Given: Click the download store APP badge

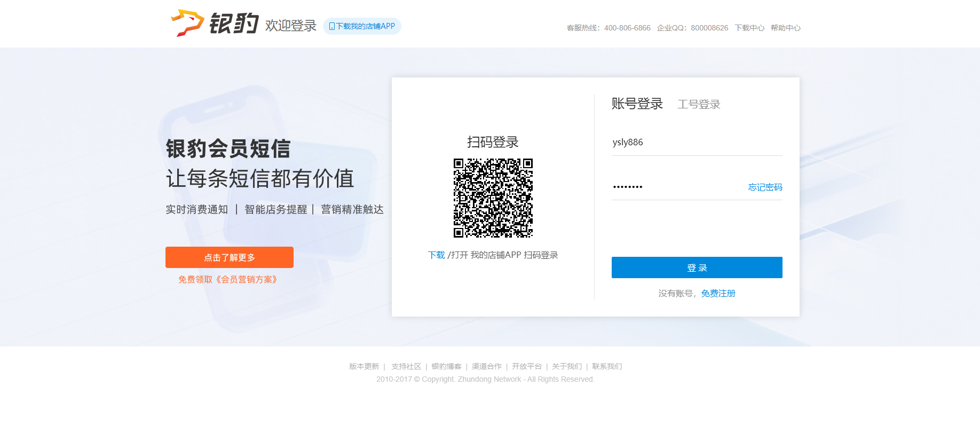Looking at the screenshot, I should point(362,26).
